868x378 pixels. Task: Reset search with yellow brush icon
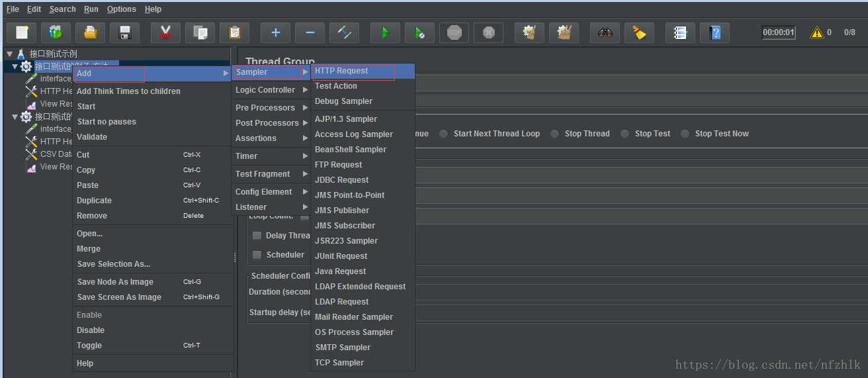point(639,32)
